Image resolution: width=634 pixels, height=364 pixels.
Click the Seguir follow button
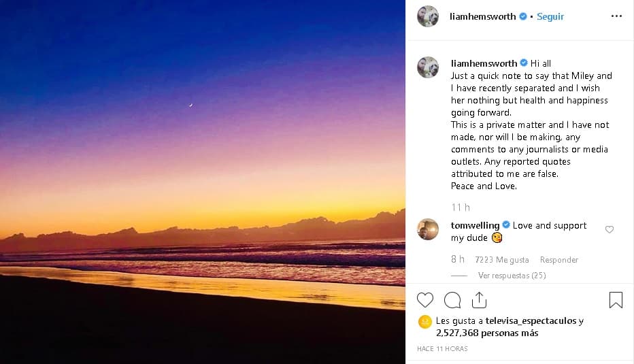pos(550,16)
